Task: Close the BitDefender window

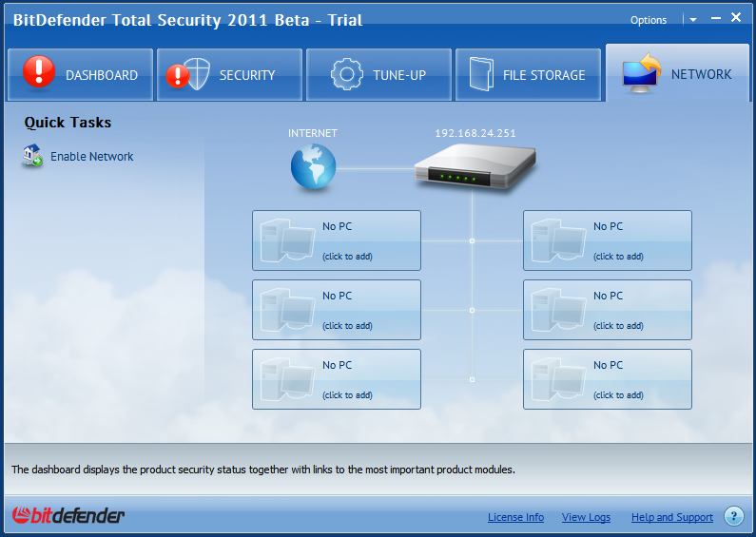Action: point(736,17)
